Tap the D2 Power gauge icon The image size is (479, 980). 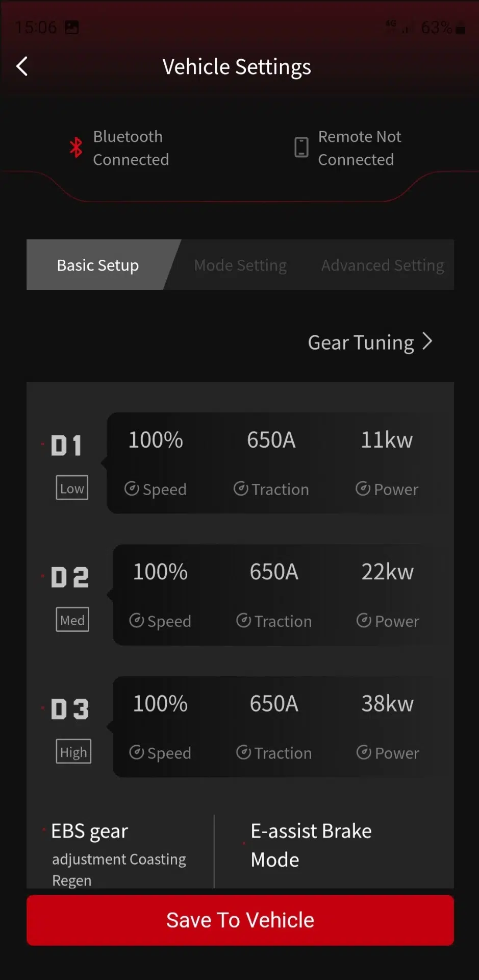[364, 621]
